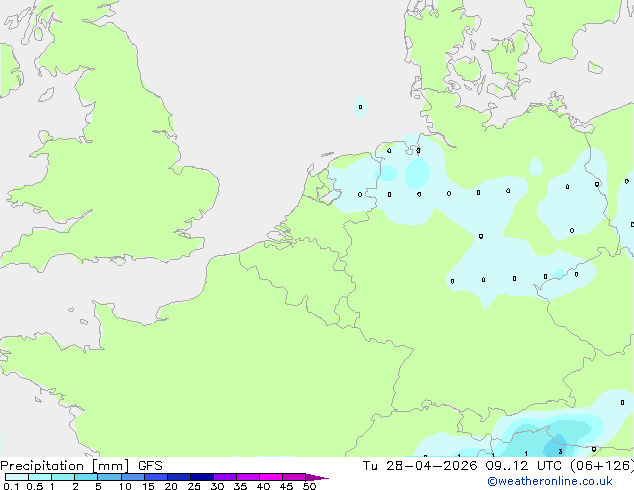Image resolution: width=634 pixels, height=490 pixels.
Task: Click the isolated North Sea precipitation value '0'
Action: click(x=361, y=107)
